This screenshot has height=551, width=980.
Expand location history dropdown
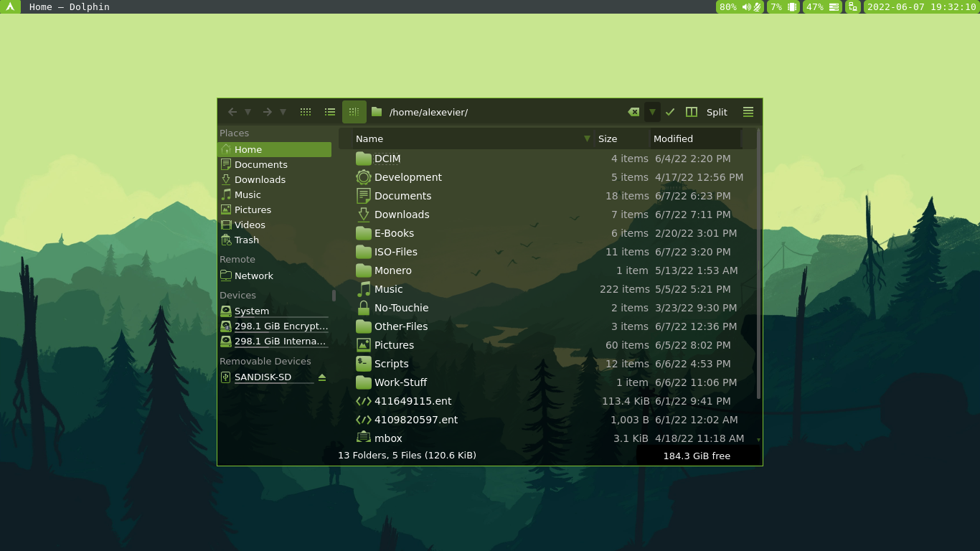pos(652,112)
